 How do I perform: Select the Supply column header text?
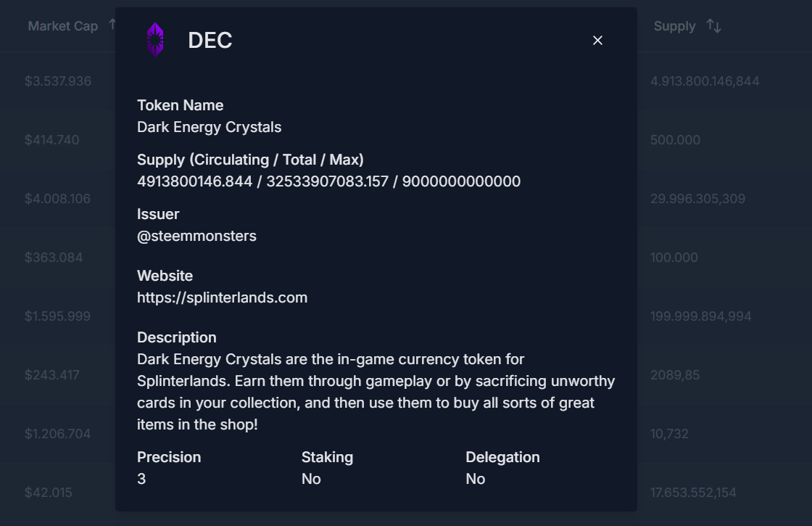coord(674,26)
